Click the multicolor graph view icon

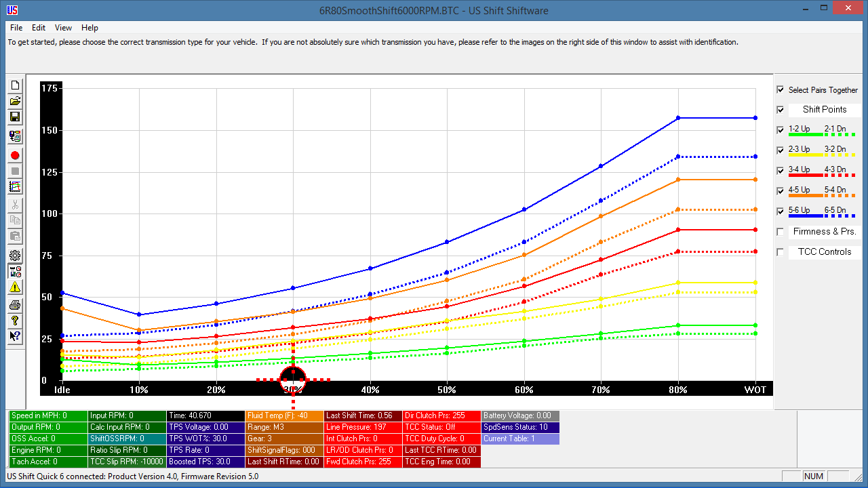click(15, 186)
